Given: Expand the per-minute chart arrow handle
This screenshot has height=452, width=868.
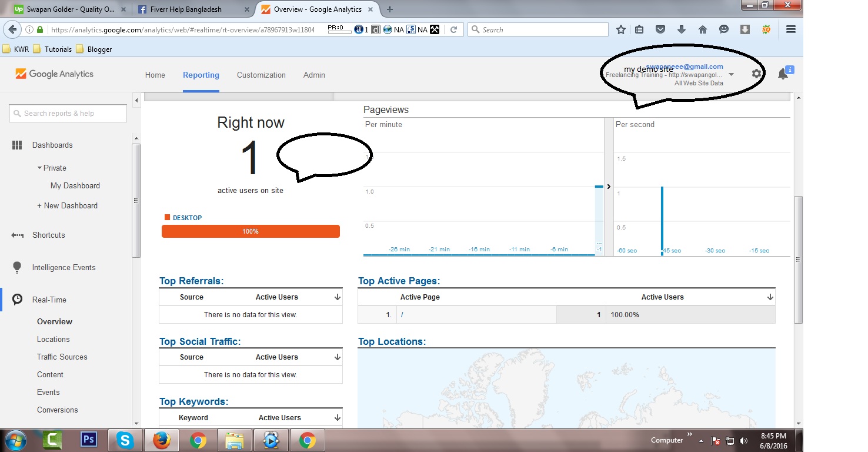Looking at the screenshot, I should pos(609,187).
